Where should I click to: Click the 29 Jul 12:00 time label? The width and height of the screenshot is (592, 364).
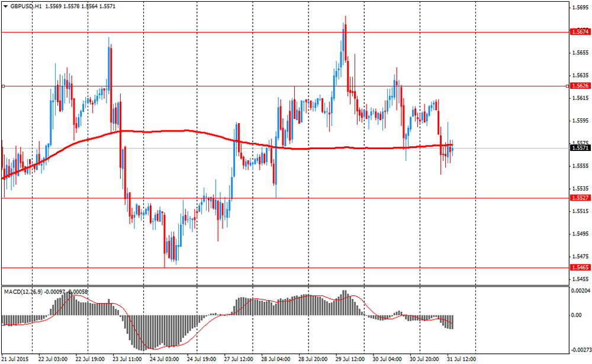(350, 359)
